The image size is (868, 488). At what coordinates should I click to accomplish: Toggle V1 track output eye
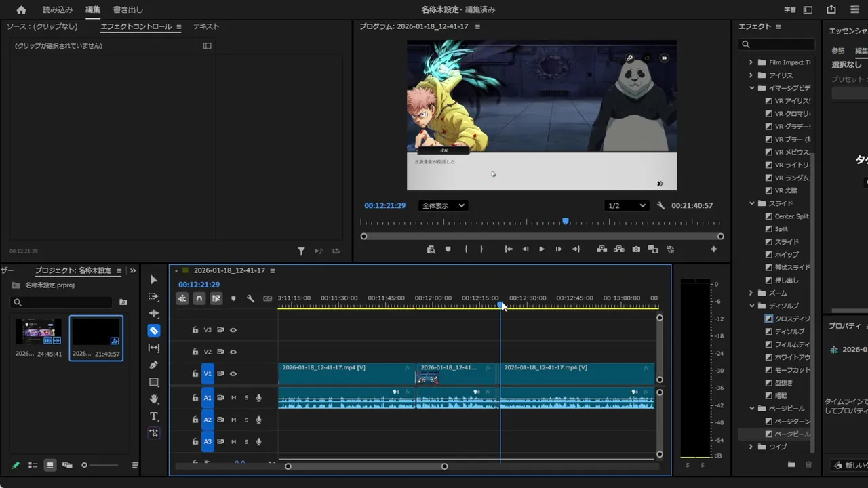pyautogui.click(x=233, y=374)
